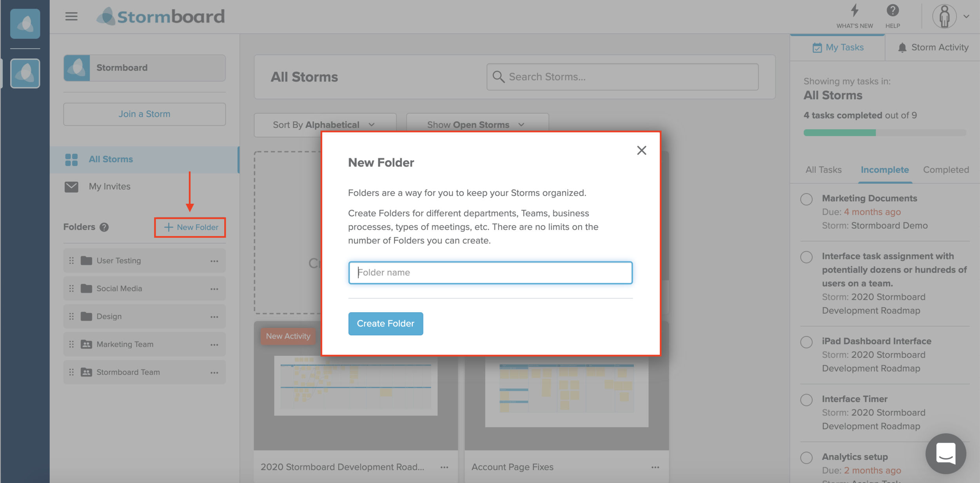Open My Invites in sidebar

point(110,186)
